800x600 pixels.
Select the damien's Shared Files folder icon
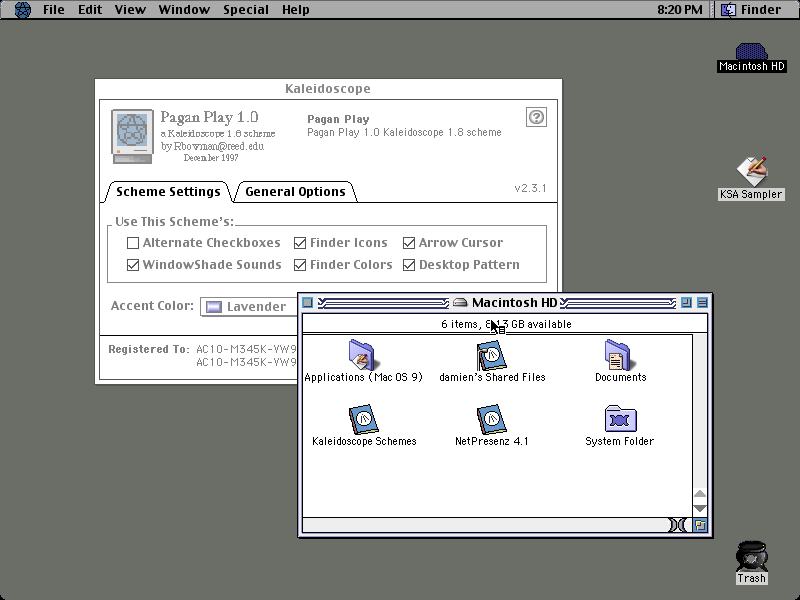[x=491, y=355]
